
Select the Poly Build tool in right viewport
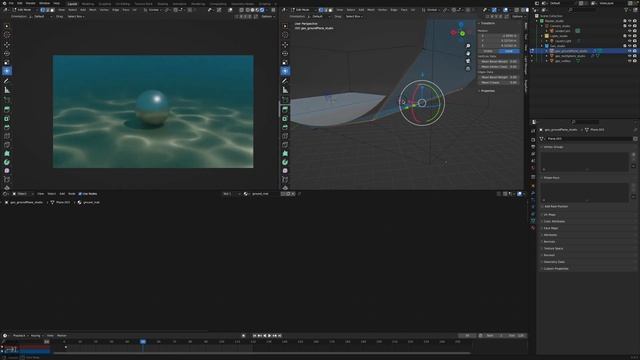click(285, 153)
